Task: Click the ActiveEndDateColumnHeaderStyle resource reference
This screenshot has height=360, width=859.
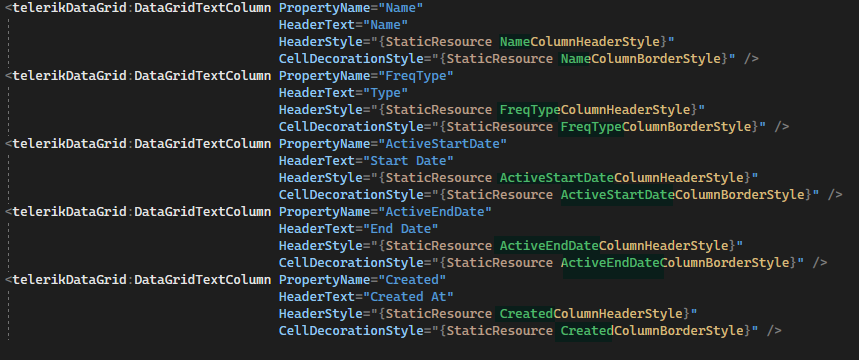Action: pyautogui.click(x=614, y=245)
